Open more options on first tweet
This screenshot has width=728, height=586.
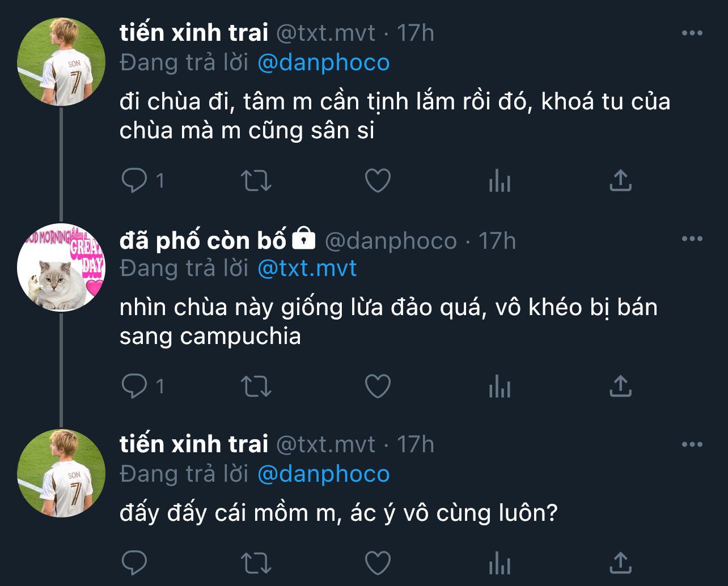pos(692,33)
